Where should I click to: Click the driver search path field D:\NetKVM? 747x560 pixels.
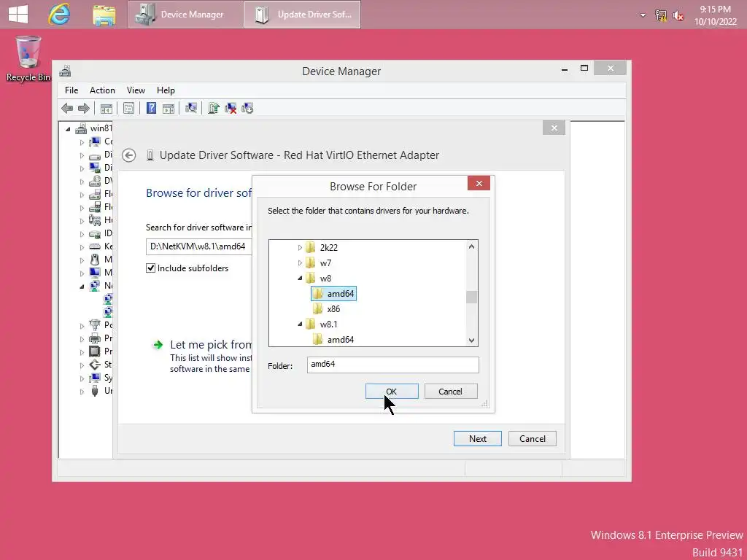(198, 246)
